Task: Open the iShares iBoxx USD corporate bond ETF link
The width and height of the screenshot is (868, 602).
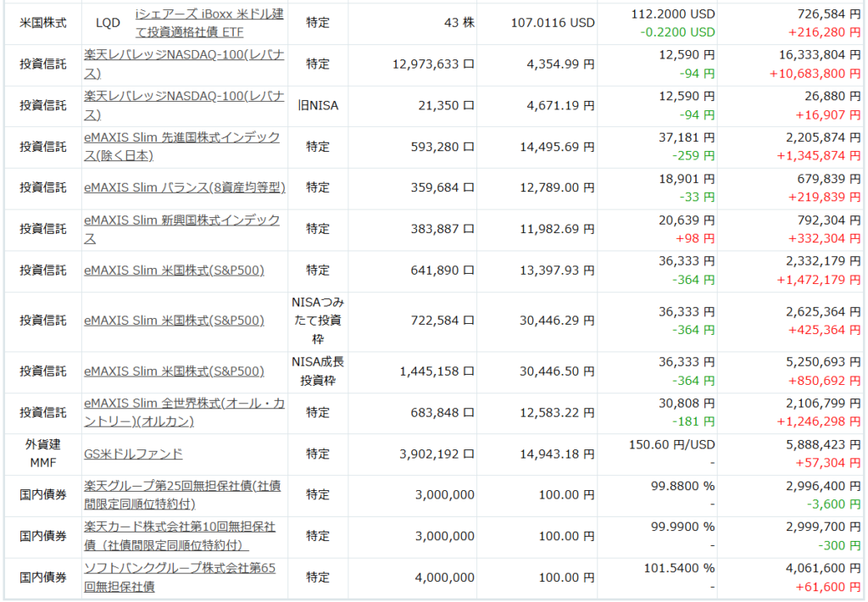Action: (209, 23)
